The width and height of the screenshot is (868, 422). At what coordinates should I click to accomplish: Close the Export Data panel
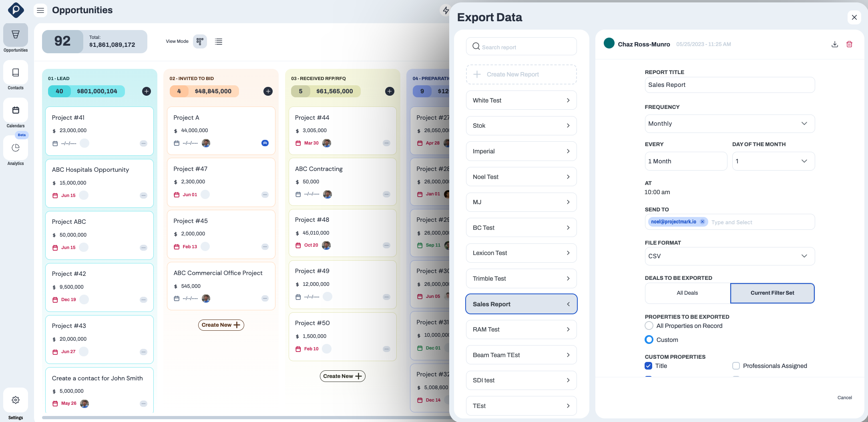pyautogui.click(x=854, y=17)
